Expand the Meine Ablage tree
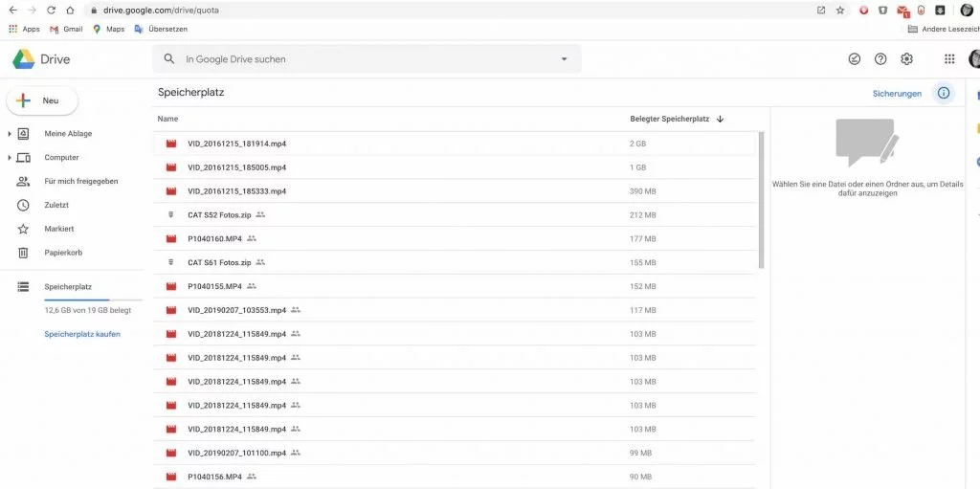Image resolution: width=980 pixels, height=489 pixels. point(10,134)
